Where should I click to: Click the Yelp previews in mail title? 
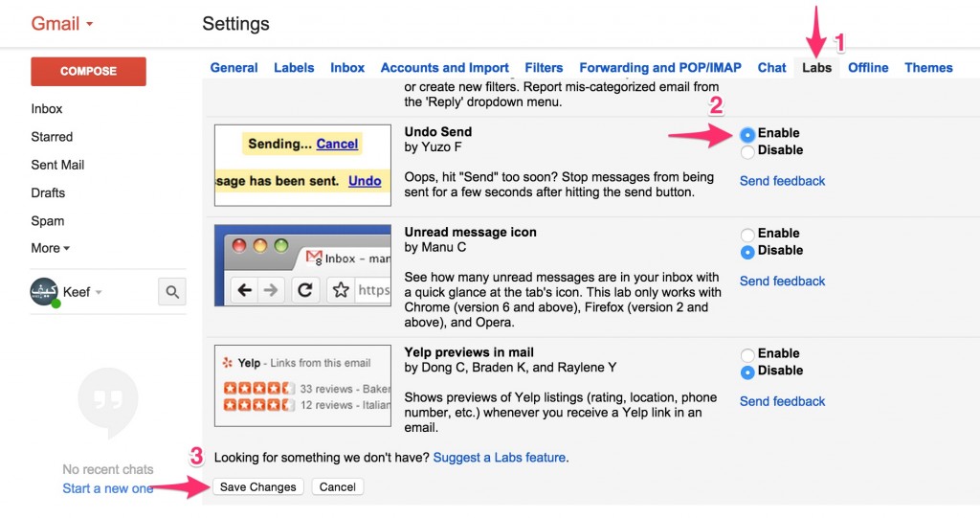[469, 351]
